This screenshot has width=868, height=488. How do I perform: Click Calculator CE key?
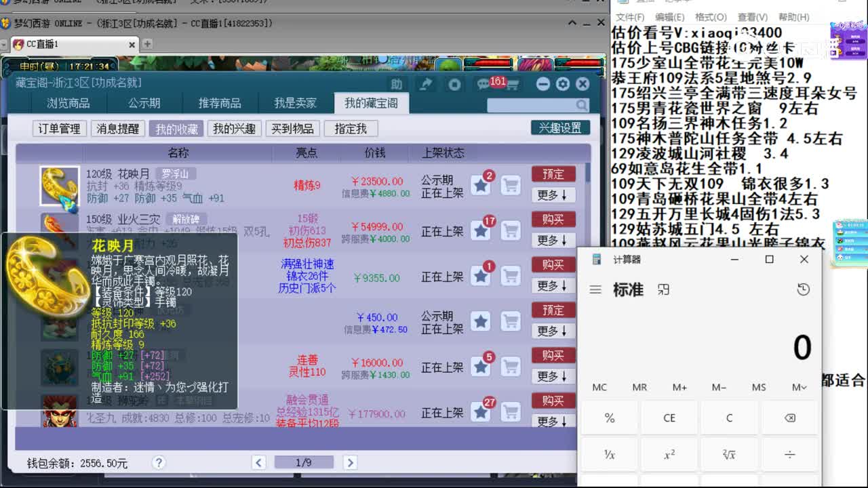pyautogui.click(x=669, y=418)
